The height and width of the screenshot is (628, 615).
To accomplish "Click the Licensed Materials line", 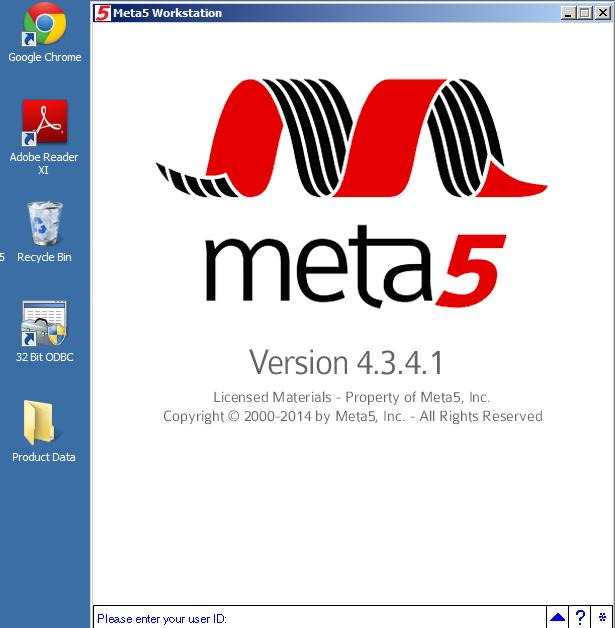I will click(x=352, y=397).
